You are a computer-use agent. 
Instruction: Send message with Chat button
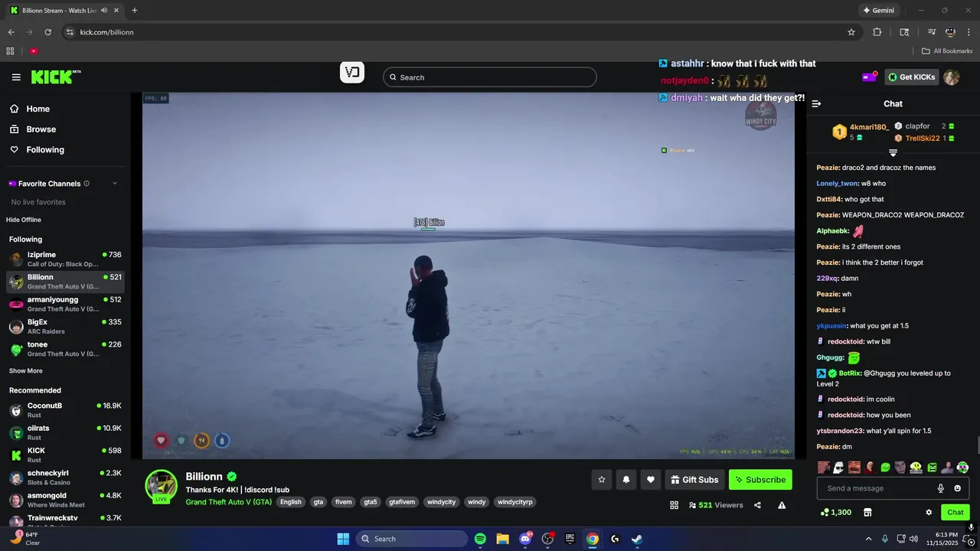(x=955, y=512)
